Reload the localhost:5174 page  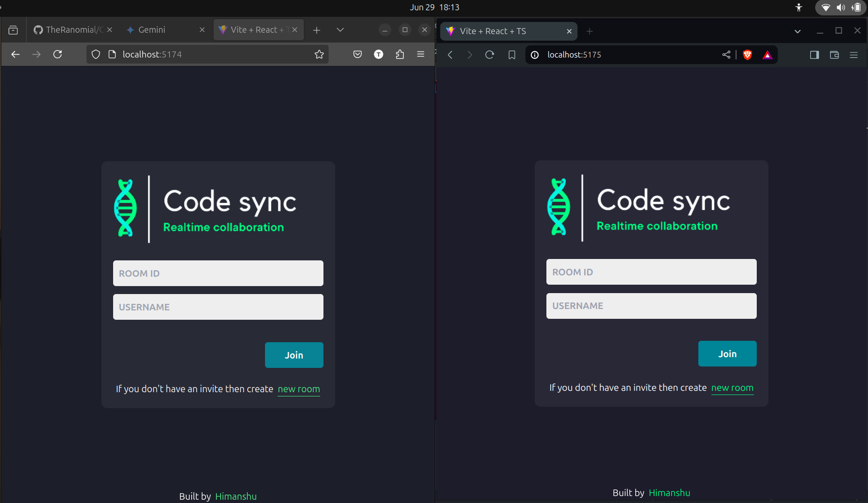point(57,55)
